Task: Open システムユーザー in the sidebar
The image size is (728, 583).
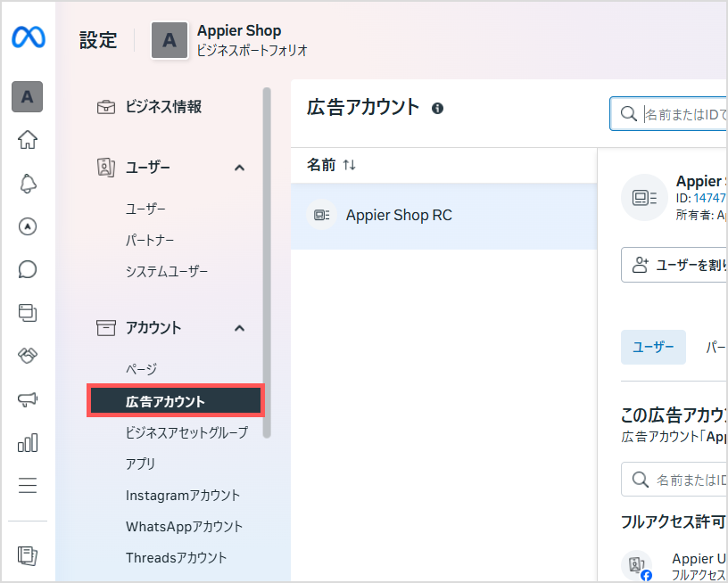Action: pos(167,271)
